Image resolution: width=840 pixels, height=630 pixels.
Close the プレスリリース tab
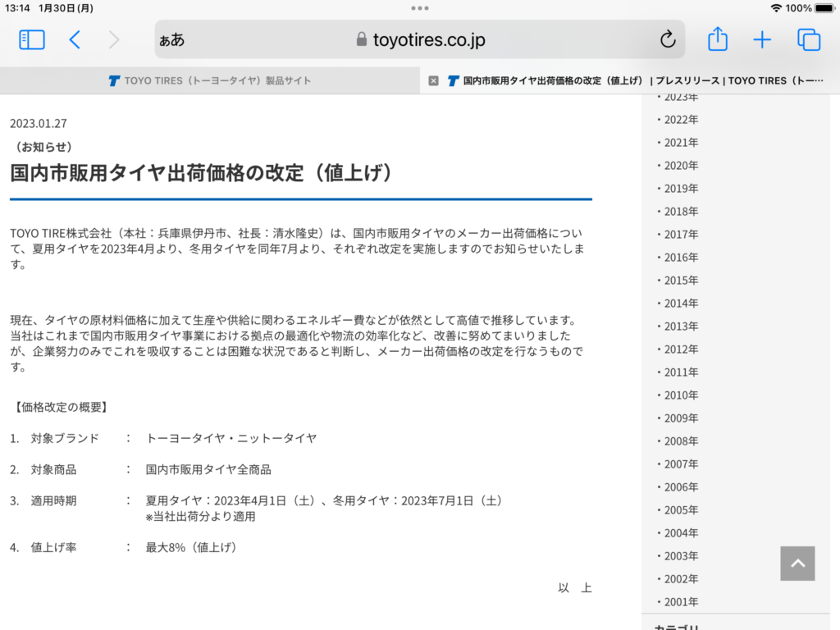(433, 81)
